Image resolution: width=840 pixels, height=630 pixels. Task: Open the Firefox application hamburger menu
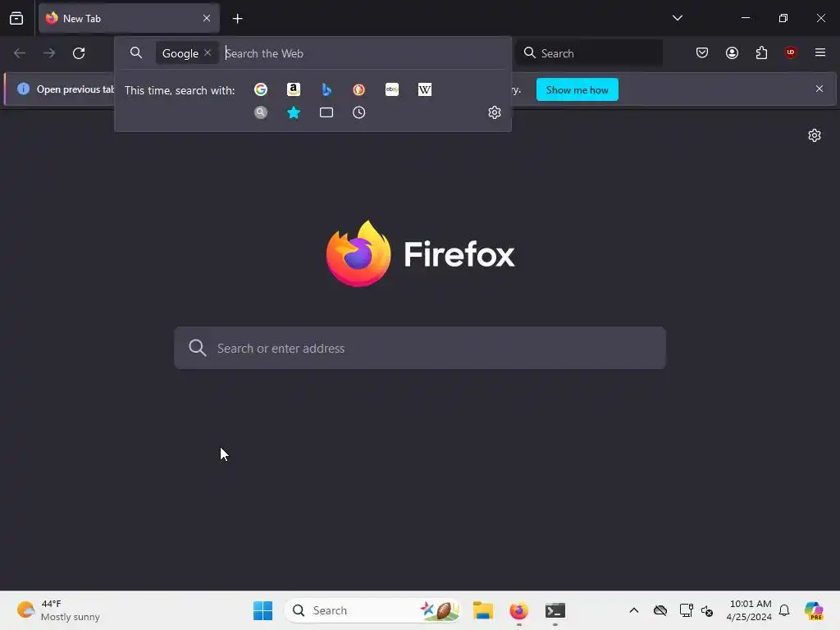820,52
